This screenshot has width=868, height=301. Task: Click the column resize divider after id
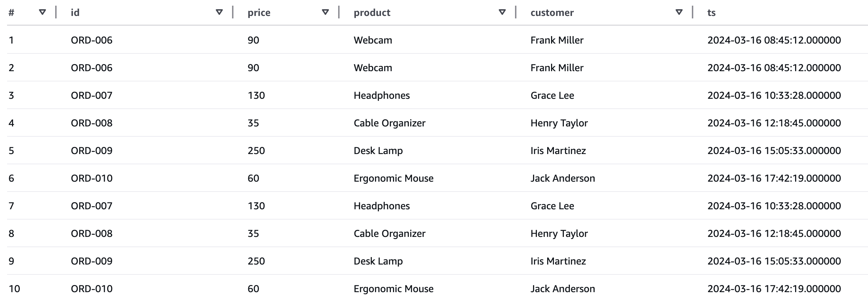[233, 12]
